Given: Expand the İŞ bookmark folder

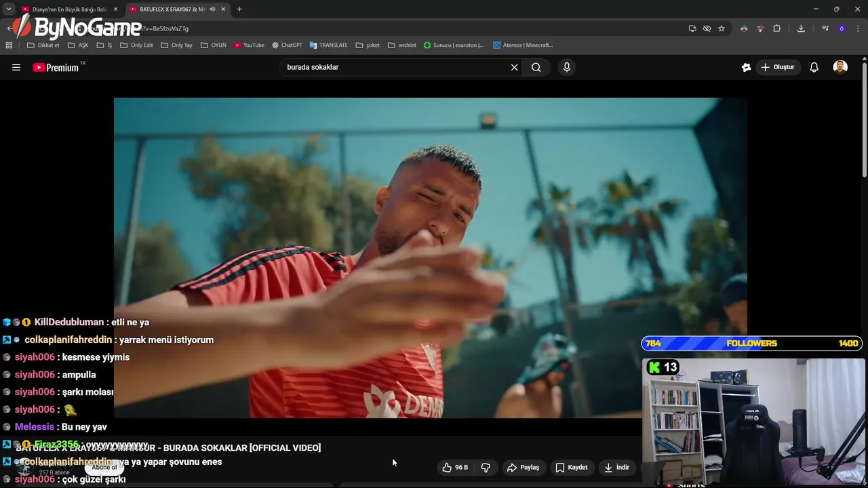Looking at the screenshot, I should (104, 45).
